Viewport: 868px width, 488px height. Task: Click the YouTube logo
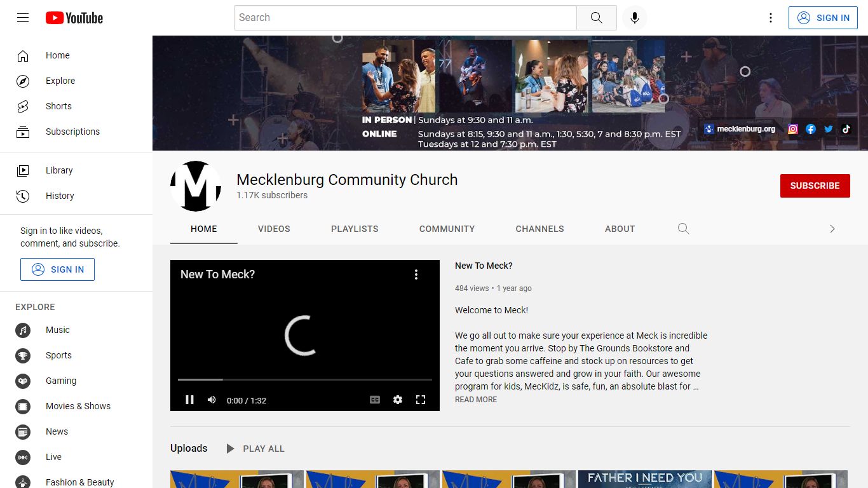(x=74, y=18)
